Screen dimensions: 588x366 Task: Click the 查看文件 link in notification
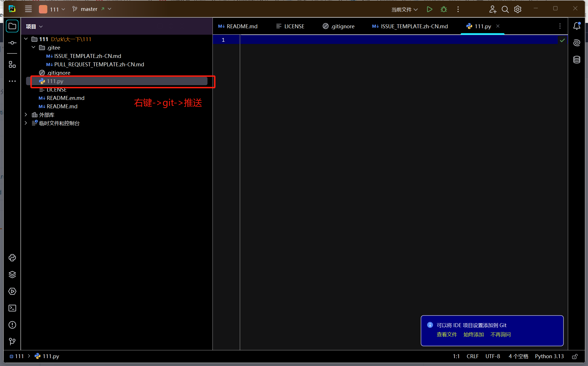click(447, 335)
